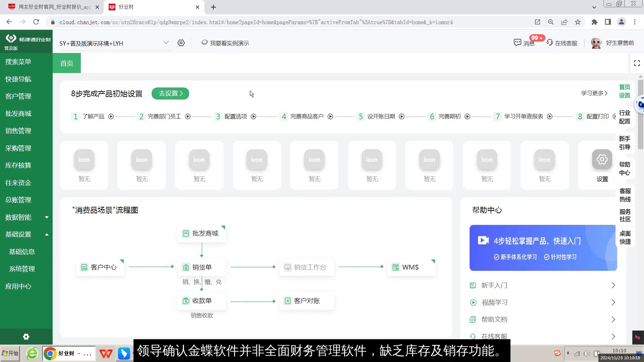644x362 pixels.
Task: Click the 收款单 icon in the flowchart
Action: point(186,301)
